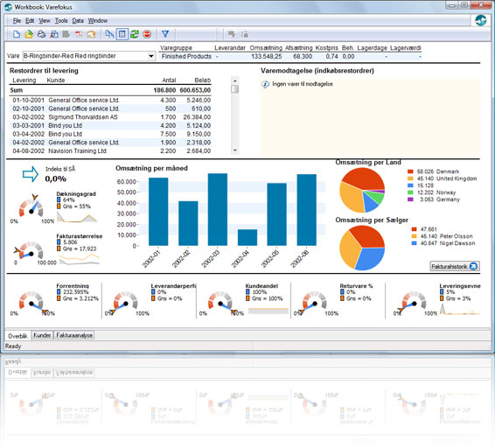Open print preview from the toolbar
Image resolution: width=495 pixels, height=448 pixels.
54,34
